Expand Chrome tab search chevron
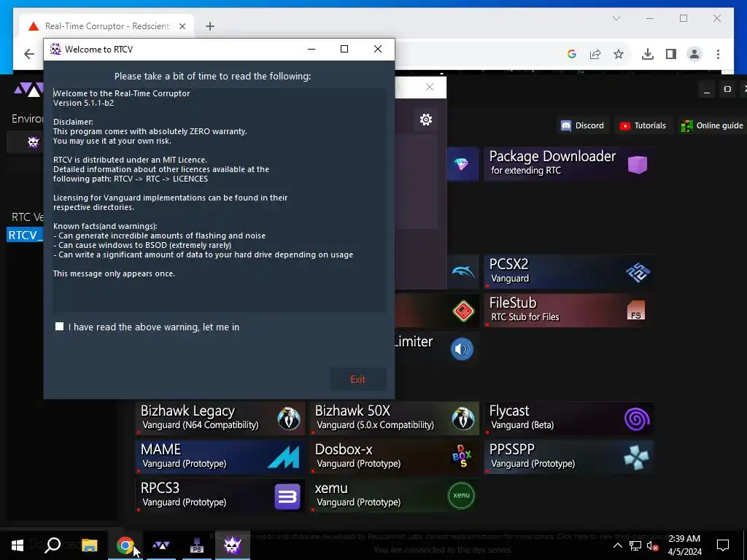Viewport: 747px width, 560px height. click(x=616, y=18)
